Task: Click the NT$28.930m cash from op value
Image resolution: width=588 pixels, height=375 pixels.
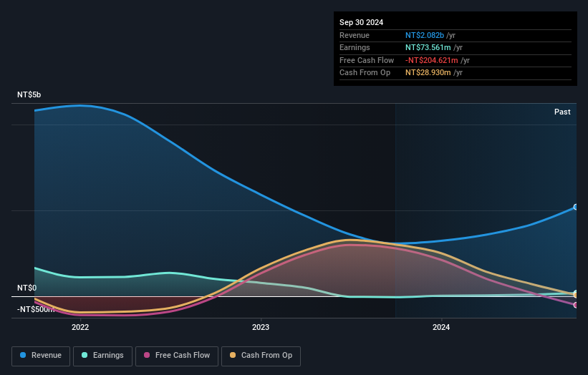Action: point(428,73)
